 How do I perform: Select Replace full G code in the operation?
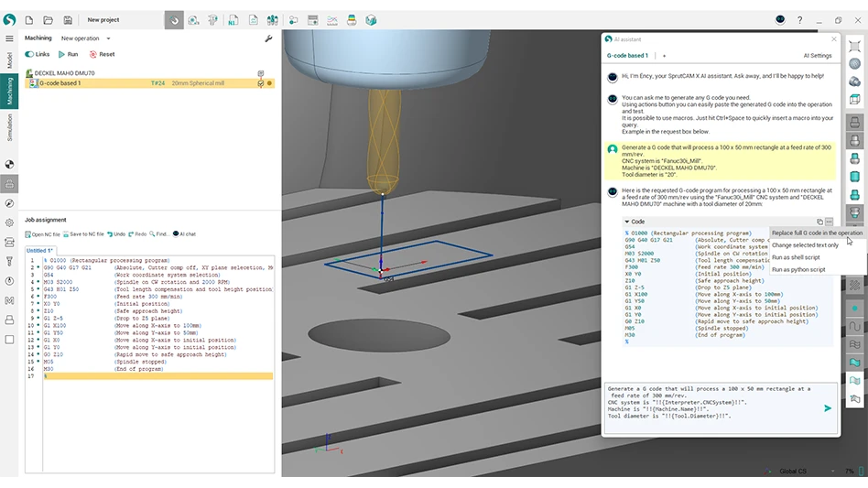tap(817, 233)
